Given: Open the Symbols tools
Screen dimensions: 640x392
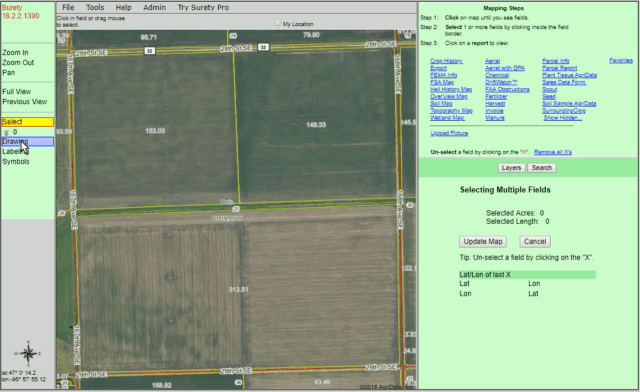Looking at the screenshot, I should (x=16, y=161).
